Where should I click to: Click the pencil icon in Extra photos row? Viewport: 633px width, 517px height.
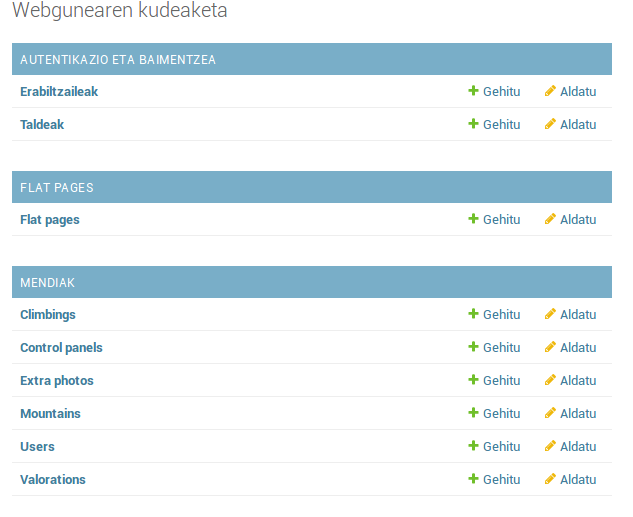pos(550,380)
